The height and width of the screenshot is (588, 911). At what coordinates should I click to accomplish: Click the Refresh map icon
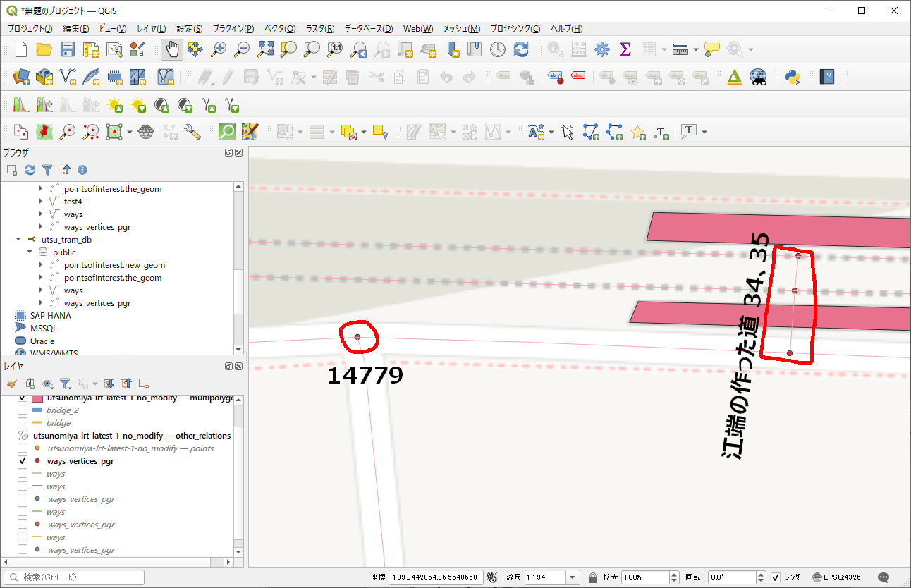pos(521,49)
